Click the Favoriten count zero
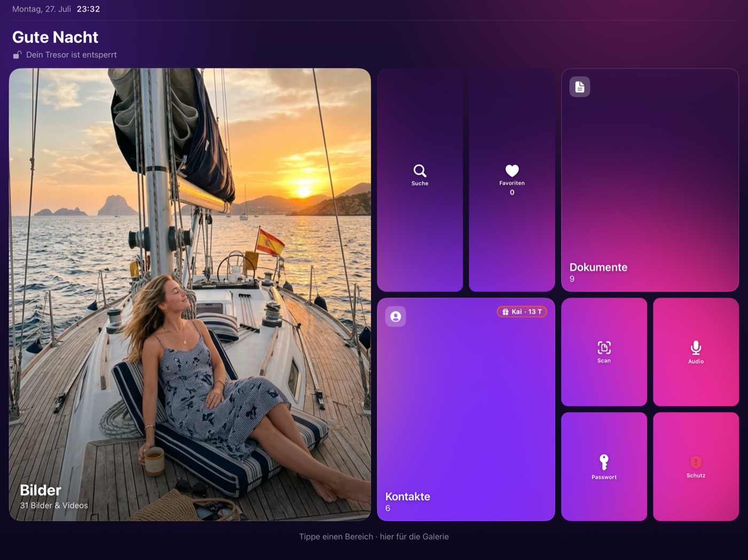 pos(512,192)
